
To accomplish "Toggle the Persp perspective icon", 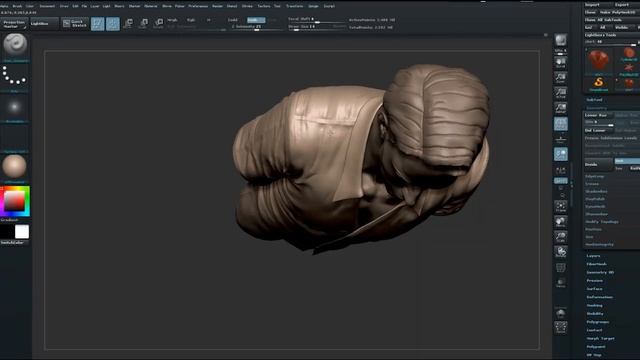I will pyautogui.click(x=561, y=124).
